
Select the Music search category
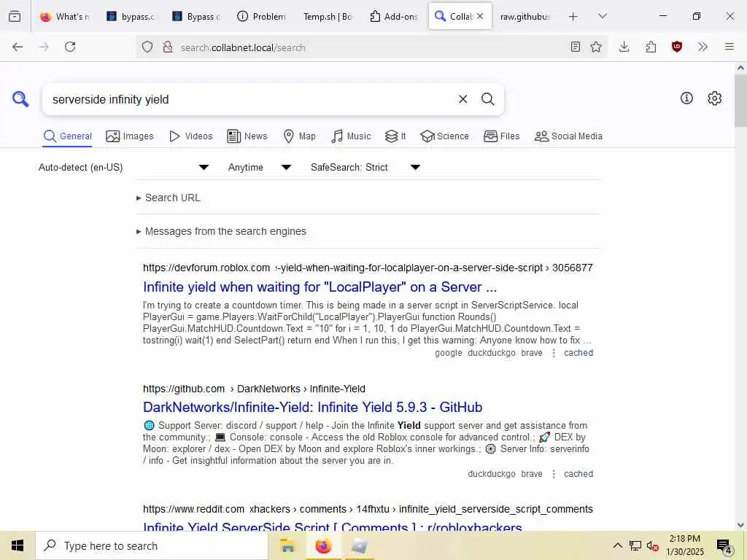(x=351, y=136)
